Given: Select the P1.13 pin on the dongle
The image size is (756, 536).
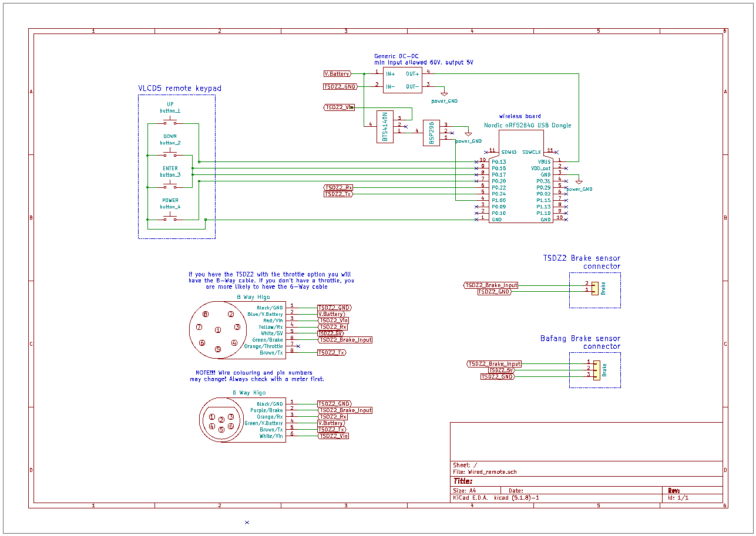Looking at the screenshot, I should [544, 207].
